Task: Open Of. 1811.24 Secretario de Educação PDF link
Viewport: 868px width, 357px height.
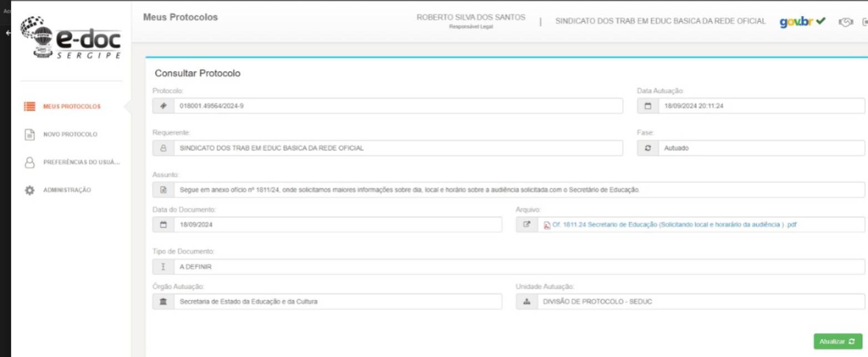Action: (x=674, y=225)
